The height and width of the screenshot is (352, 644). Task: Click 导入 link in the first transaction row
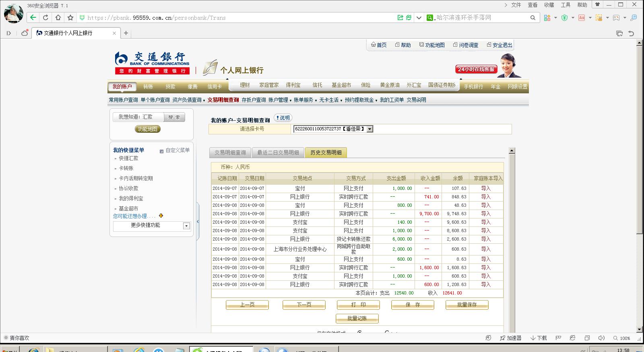[x=486, y=188]
